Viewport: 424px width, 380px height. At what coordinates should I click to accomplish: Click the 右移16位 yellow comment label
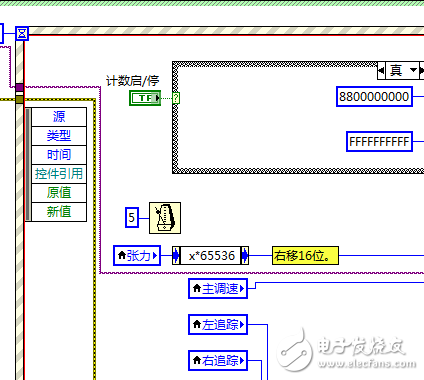305,256
